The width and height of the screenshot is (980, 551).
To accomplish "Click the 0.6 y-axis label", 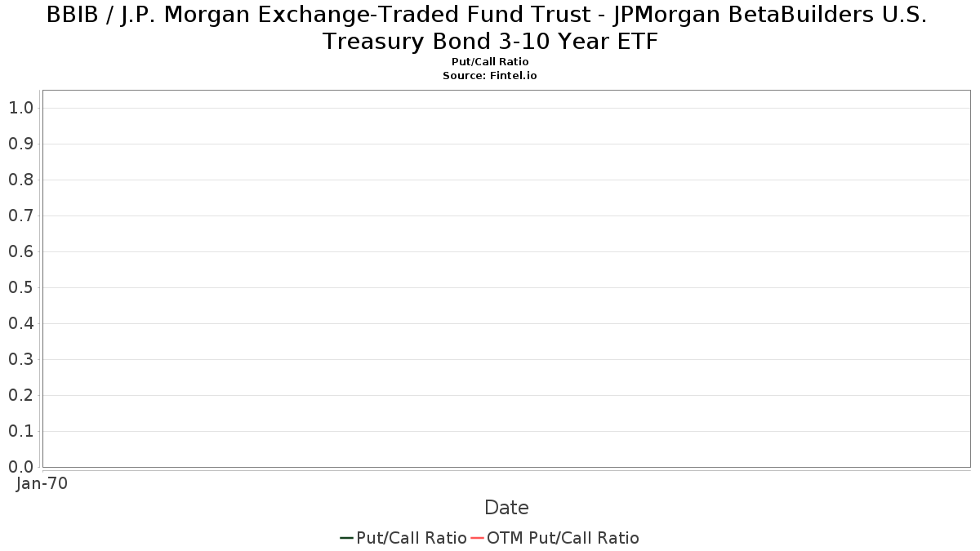I will [x=21, y=251].
